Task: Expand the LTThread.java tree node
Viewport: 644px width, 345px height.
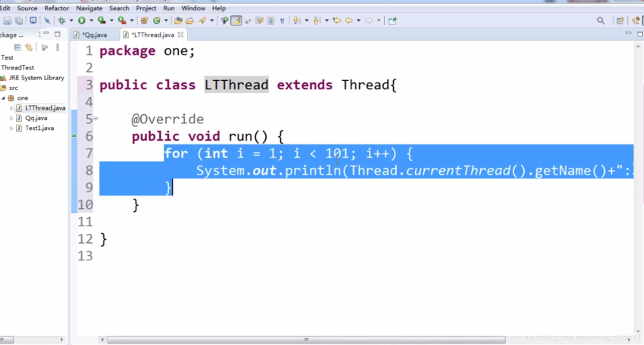Action: pyautogui.click(x=11, y=108)
